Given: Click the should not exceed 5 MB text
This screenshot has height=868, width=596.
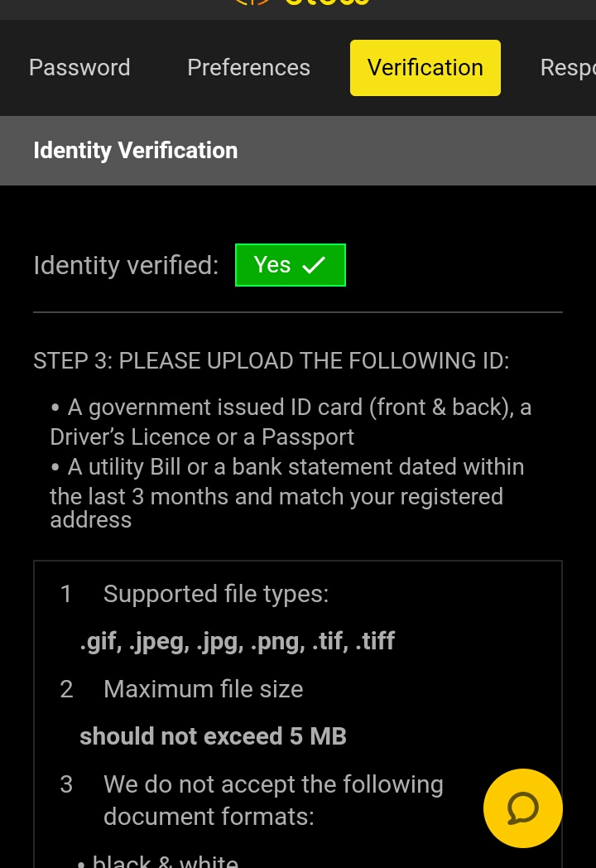Looking at the screenshot, I should (213, 736).
